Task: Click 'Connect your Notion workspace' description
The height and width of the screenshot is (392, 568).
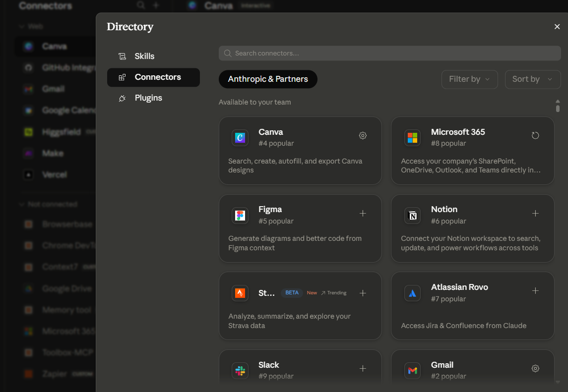Action: tap(471, 243)
